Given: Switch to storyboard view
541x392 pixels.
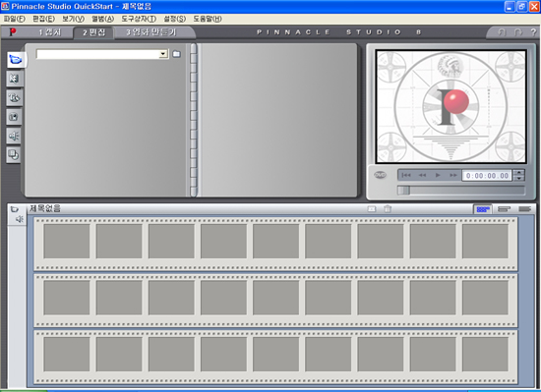Looking at the screenshot, I should tap(483, 209).
